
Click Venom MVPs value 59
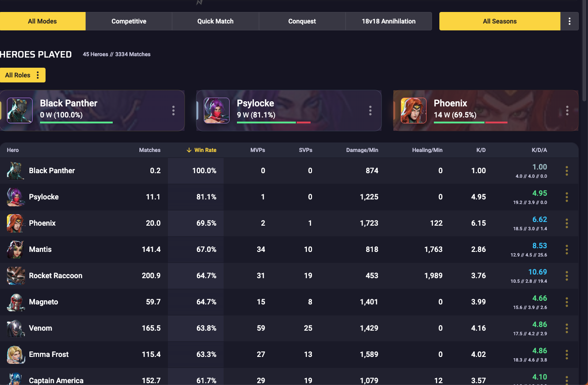click(x=261, y=328)
